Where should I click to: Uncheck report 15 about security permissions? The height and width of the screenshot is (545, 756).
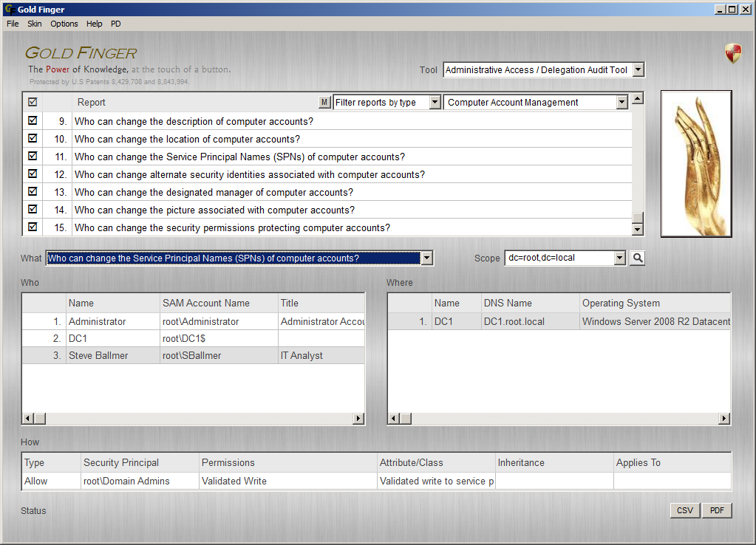[x=31, y=227]
